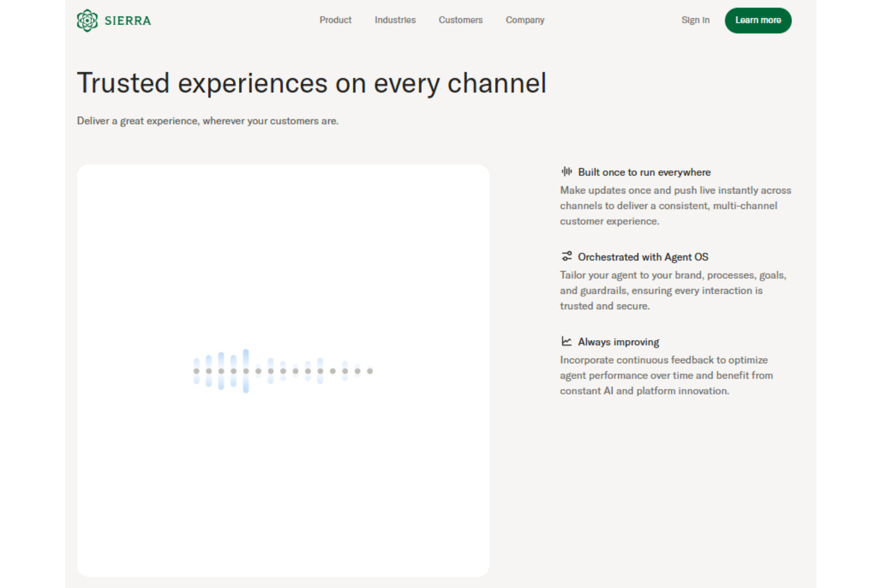Go to the Customers nav item
Viewport: 882px width, 588px height.
click(x=460, y=20)
